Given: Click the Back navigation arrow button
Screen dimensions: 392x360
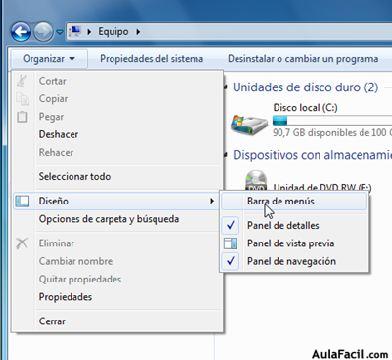Looking at the screenshot, I should point(21,32).
